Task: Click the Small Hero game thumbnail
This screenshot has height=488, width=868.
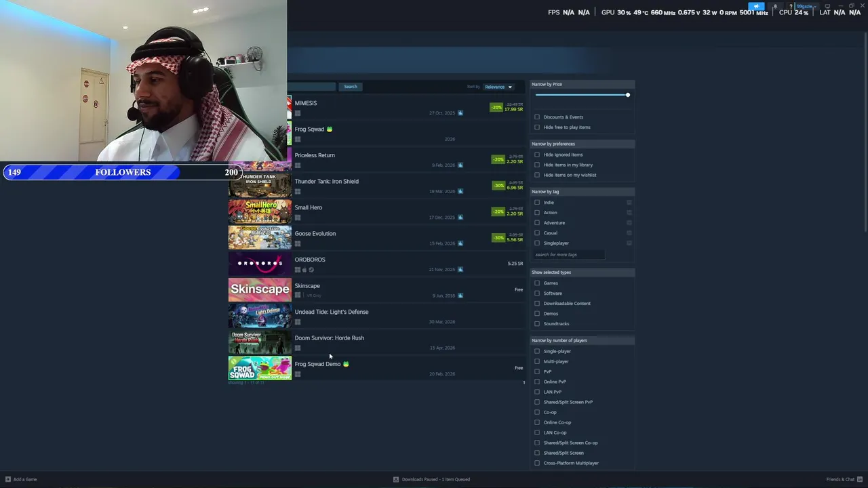Action: [x=260, y=211]
